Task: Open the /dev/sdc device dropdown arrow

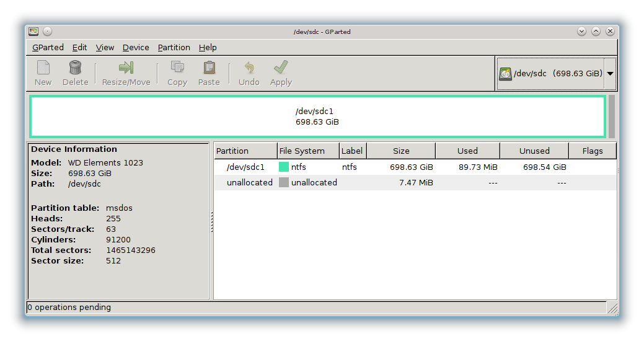Action: coord(610,73)
